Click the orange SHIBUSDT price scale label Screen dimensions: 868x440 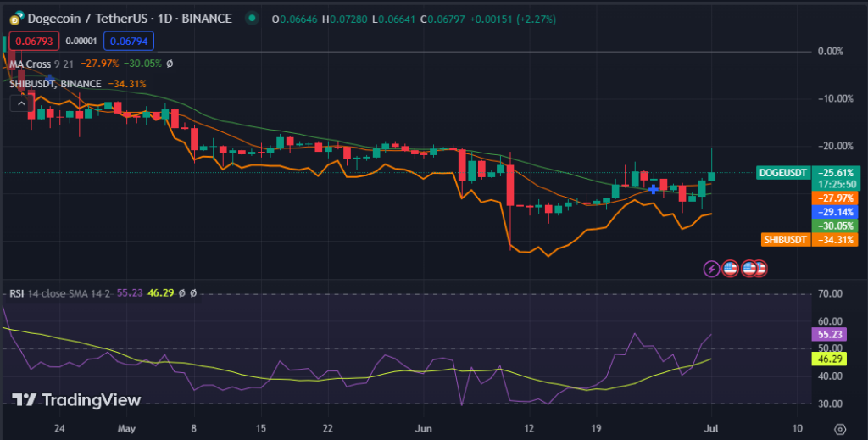(x=786, y=240)
